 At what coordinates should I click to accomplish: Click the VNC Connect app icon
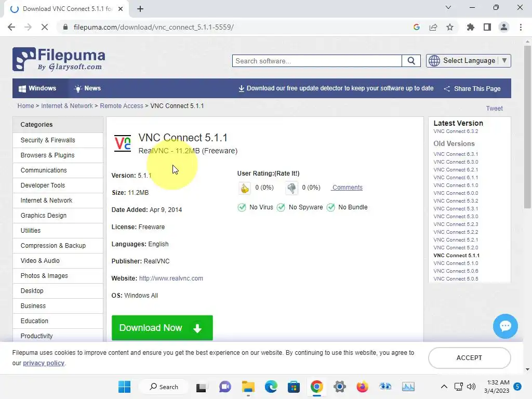pyautogui.click(x=123, y=143)
